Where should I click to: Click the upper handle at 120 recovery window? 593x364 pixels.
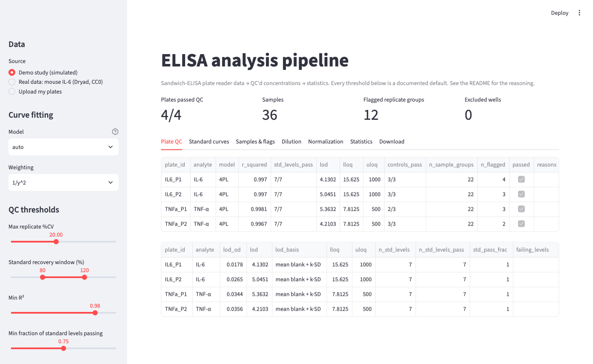[x=84, y=277]
